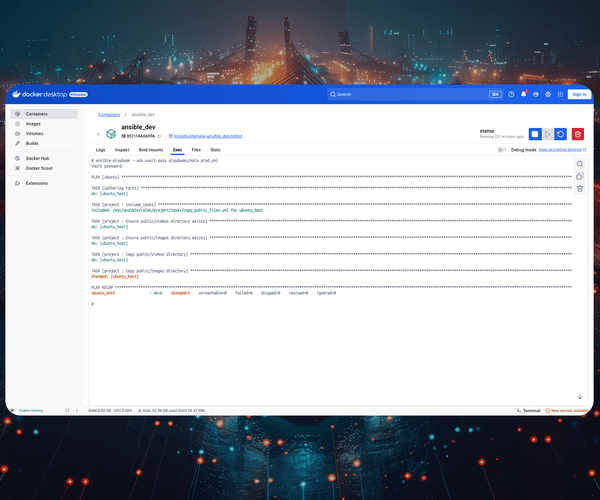Go to Volumes in the sidebar
Image resolution: width=600 pixels, height=500 pixels.
coord(44,134)
